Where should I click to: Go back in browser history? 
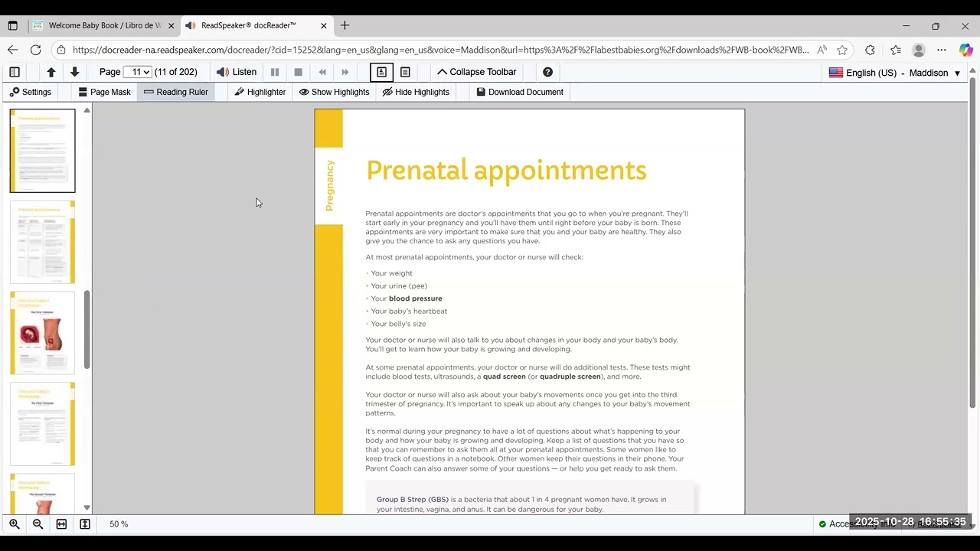tap(12, 50)
